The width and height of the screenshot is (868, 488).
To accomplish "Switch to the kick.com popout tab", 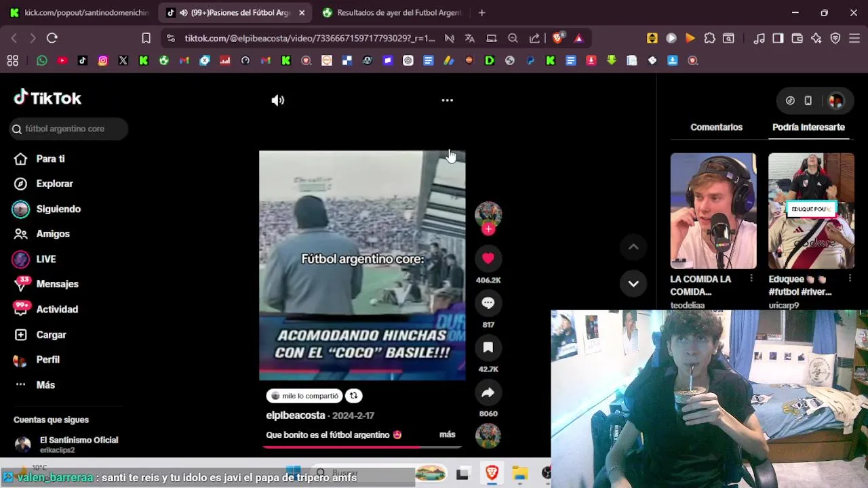I will (x=79, y=13).
